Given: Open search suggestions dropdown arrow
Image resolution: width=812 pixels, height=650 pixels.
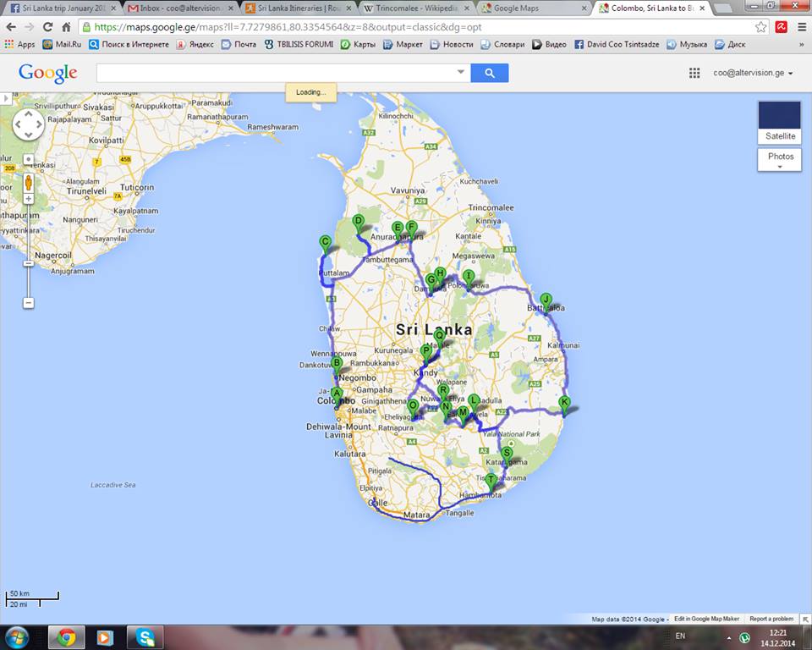Looking at the screenshot, I should [x=461, y=73].
